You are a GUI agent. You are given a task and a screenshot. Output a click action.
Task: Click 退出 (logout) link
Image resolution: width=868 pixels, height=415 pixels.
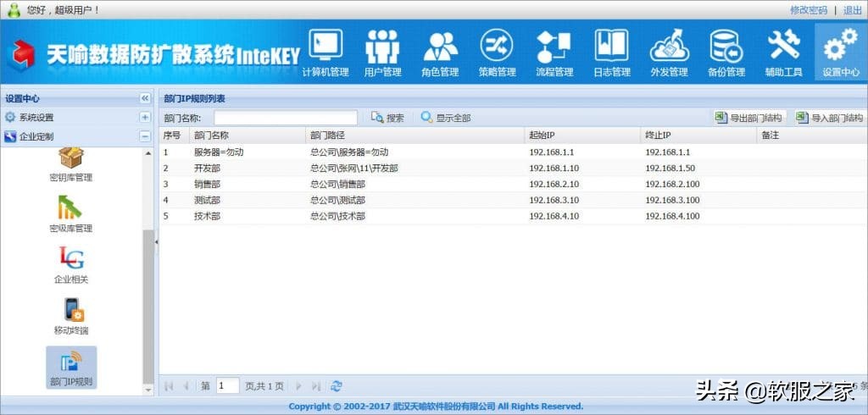[x=852, y=10]
